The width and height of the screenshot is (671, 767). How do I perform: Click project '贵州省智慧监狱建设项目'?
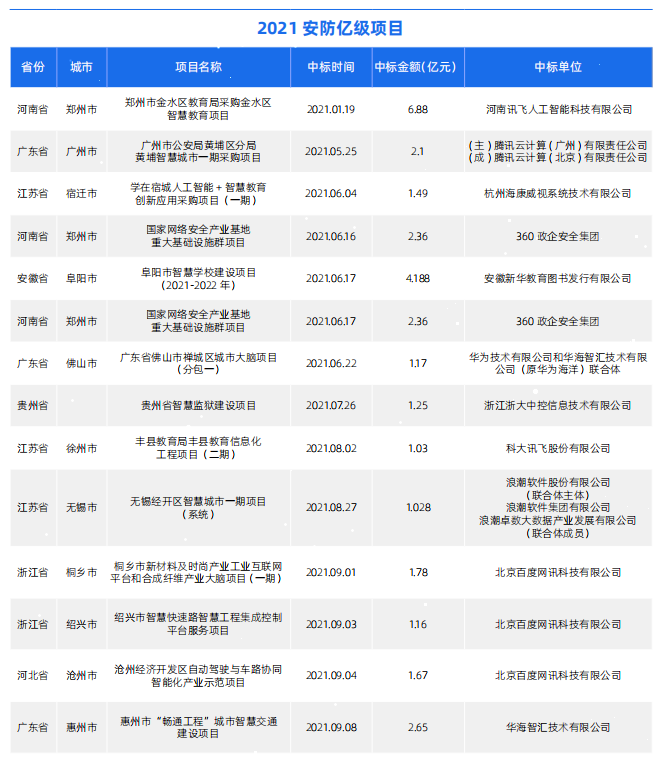click(x=198, y=406)
